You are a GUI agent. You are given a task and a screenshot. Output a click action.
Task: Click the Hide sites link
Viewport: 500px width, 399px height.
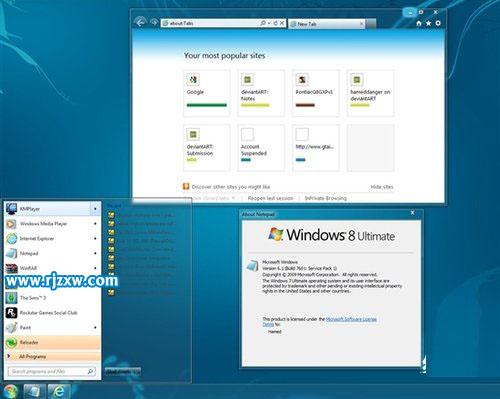(x=382, y=187)
